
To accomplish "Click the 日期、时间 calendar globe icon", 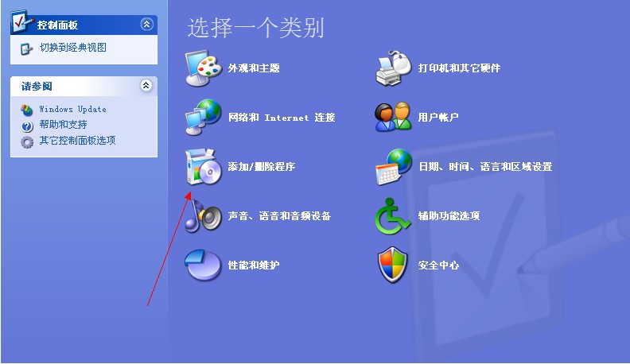I will pyautogui.click(x=394, y=167).
